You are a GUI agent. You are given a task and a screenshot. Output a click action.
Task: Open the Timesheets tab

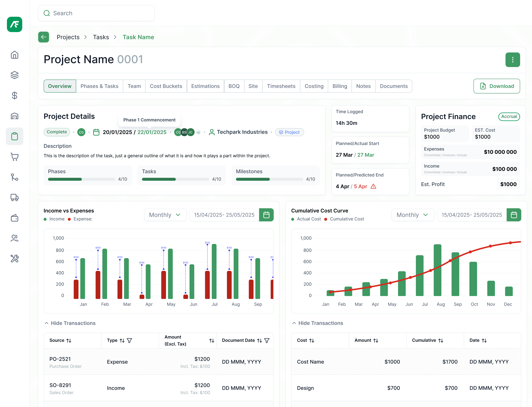tap(281, 86)
